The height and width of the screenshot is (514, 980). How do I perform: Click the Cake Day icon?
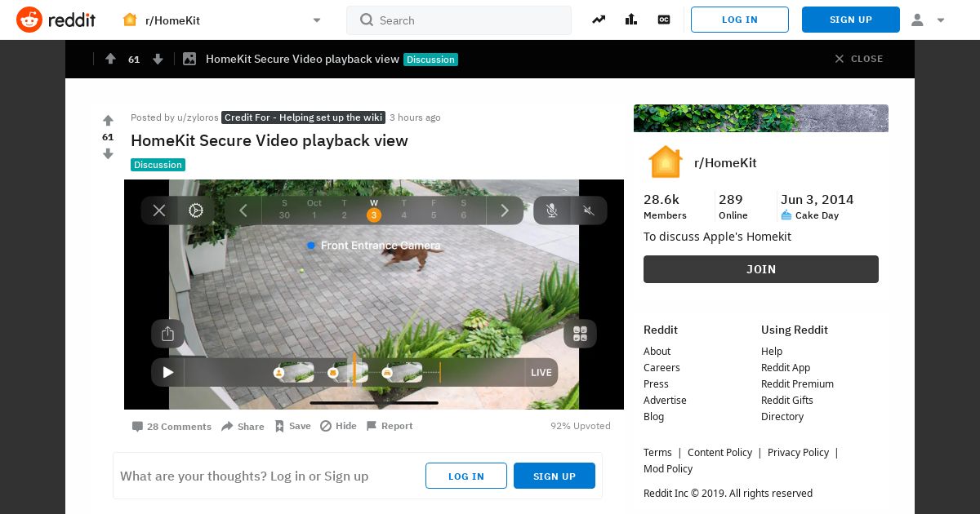pyautogui.click(x=786, y=215)
